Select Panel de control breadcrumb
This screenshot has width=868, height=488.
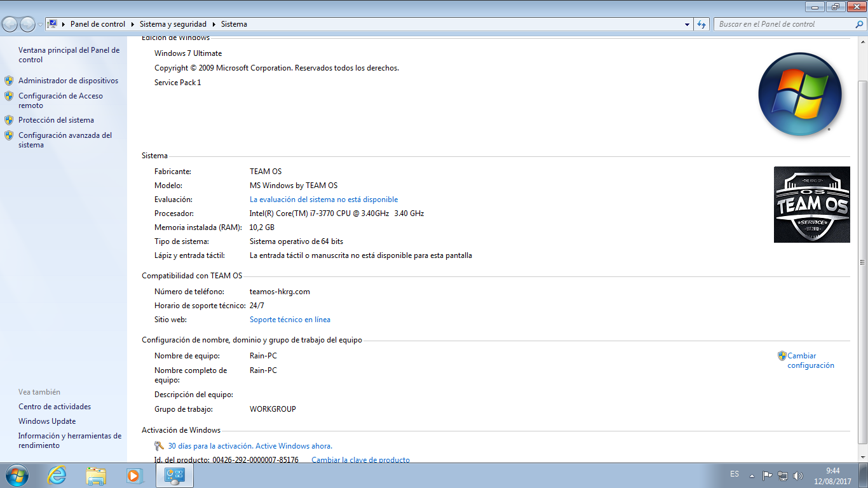(98, 24)
